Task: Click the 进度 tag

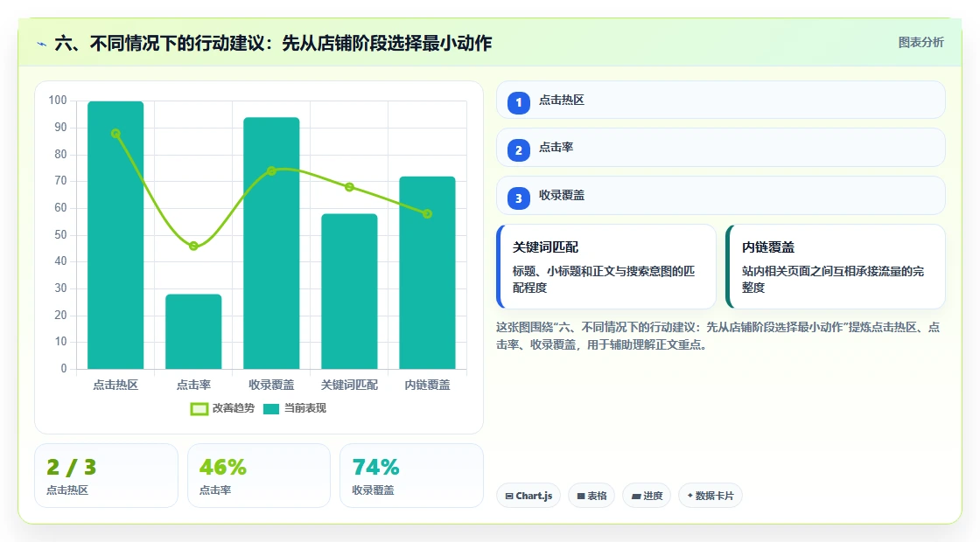Action: click(x=647, y=496)
